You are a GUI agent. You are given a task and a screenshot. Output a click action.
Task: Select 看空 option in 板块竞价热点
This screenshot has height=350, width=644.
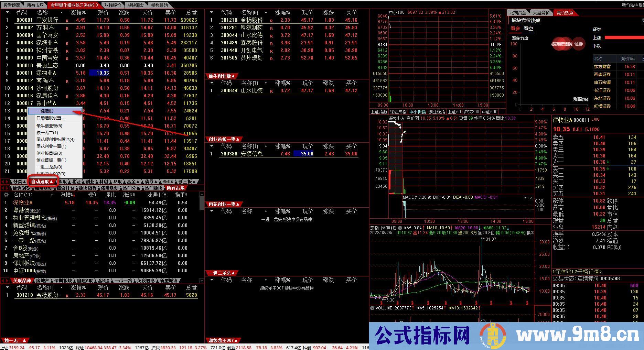pos(528,29)
